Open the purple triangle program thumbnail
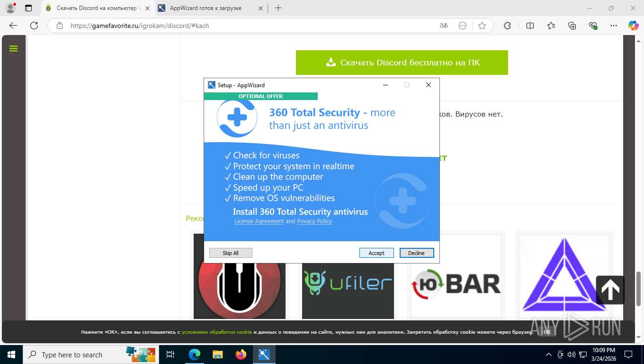 [564, 277]
